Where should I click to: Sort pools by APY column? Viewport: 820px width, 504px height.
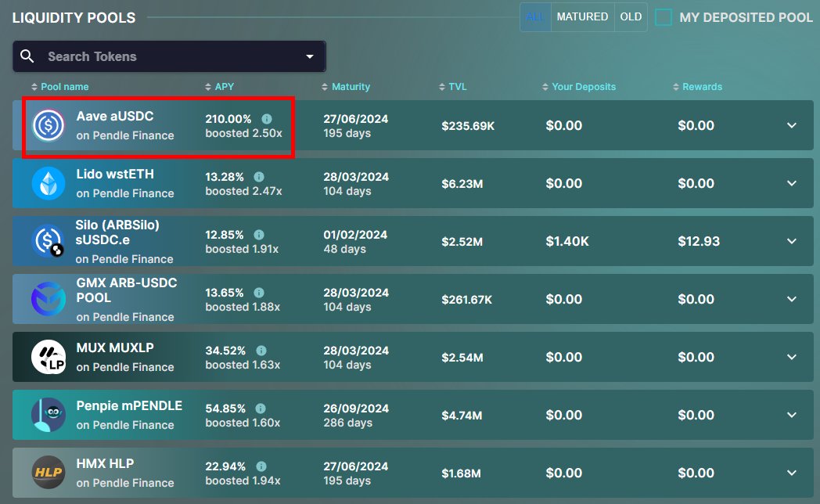[219, 87]
